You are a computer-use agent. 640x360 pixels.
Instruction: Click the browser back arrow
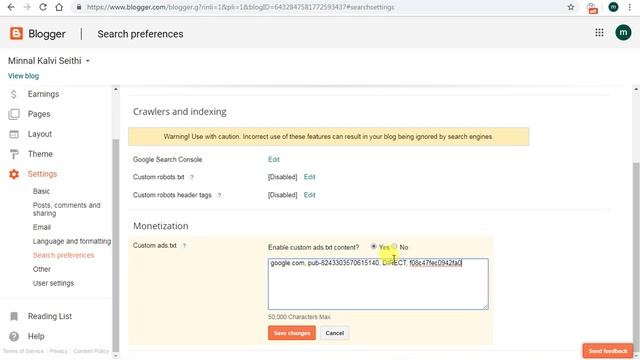click(11, 7)
